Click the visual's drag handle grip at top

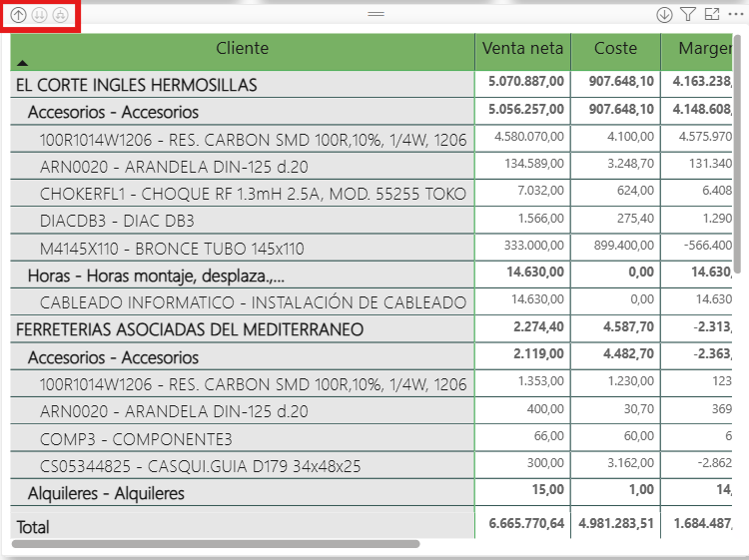click(376, 14)
